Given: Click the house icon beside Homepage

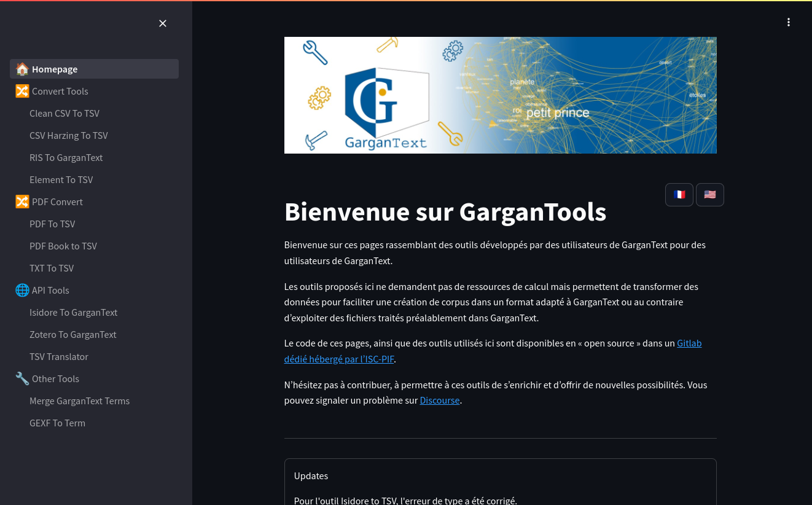Looking at the screenshot, I should pyautogui.click(x=22, y=69).
